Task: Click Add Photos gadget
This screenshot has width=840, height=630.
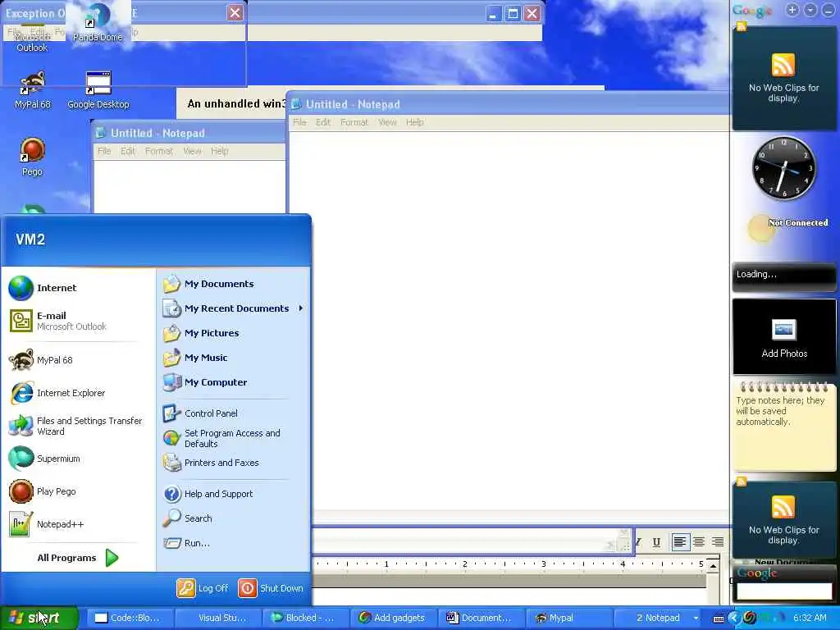Action: [x=783, y=336]
